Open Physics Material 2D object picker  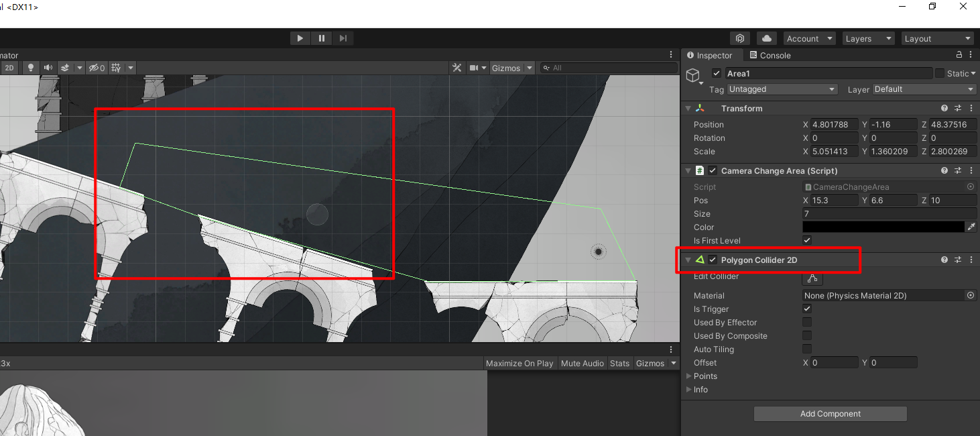pos(970,295)
